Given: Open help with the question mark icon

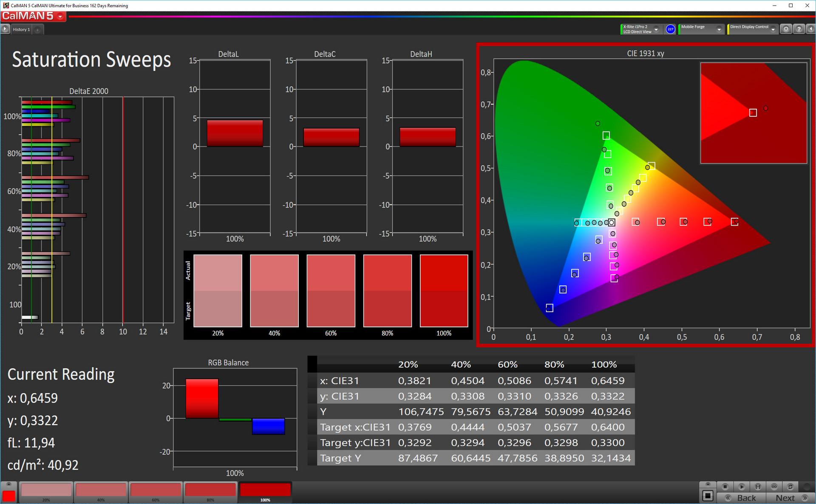Looking at the screenshot, I should [799, 29].
